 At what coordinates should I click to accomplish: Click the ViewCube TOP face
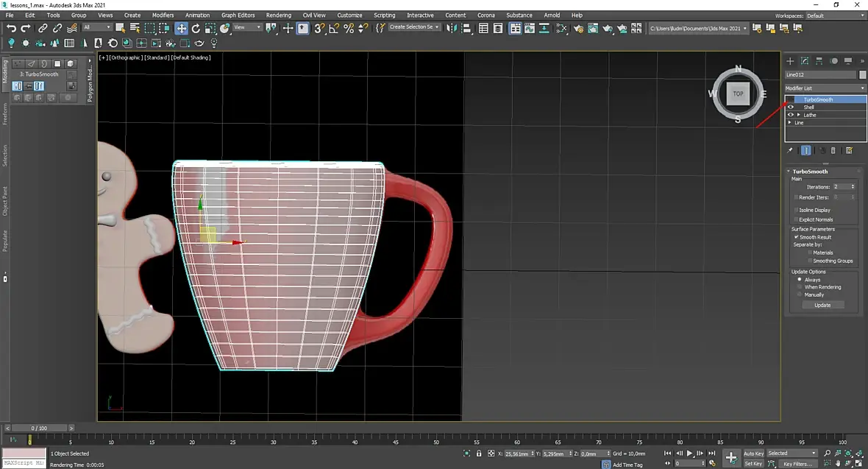coord(738,94)
